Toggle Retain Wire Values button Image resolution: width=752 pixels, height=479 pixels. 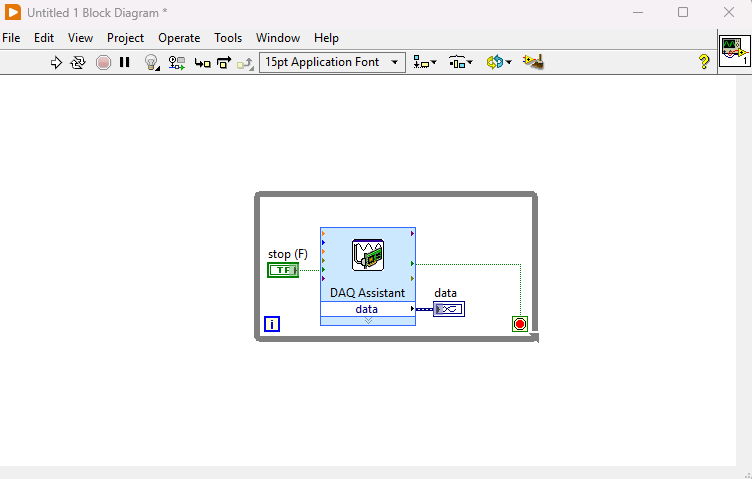click(x=176, y=62)
